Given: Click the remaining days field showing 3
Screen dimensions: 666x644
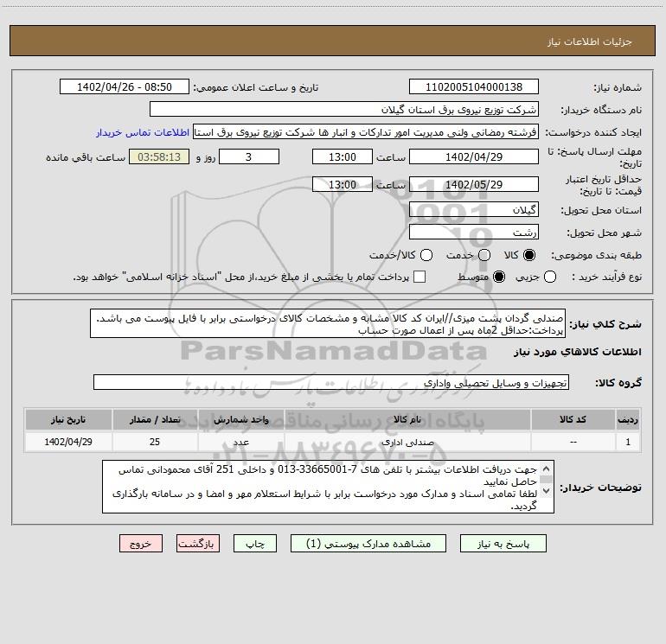Looking at the screenshot, I should [x=249, y=156].
